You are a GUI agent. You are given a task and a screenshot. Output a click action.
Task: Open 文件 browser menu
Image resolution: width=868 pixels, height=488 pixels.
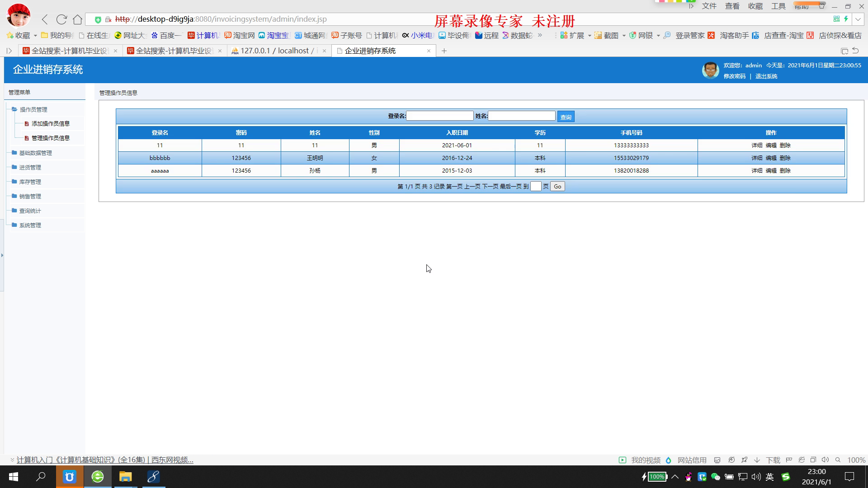[x=709, y=6]
